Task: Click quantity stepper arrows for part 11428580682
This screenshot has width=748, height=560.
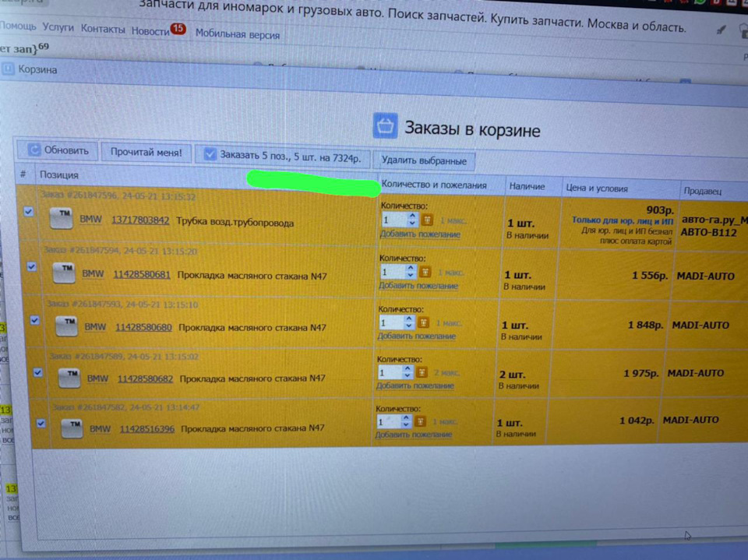Action: coord(407,372)
